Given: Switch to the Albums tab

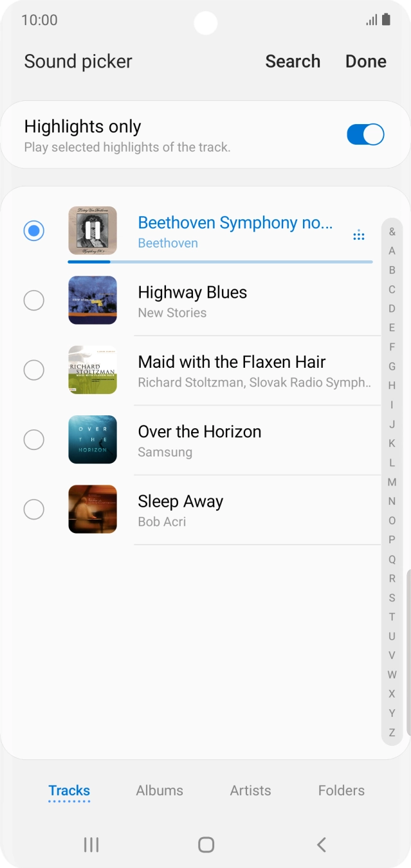Looking at the screenshot, I should pos(160,790).
